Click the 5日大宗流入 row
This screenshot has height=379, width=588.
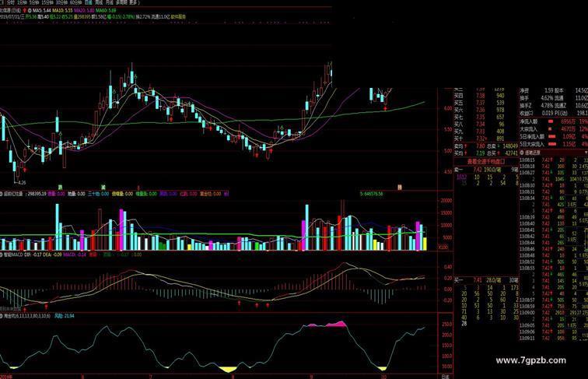click(554, 144)
